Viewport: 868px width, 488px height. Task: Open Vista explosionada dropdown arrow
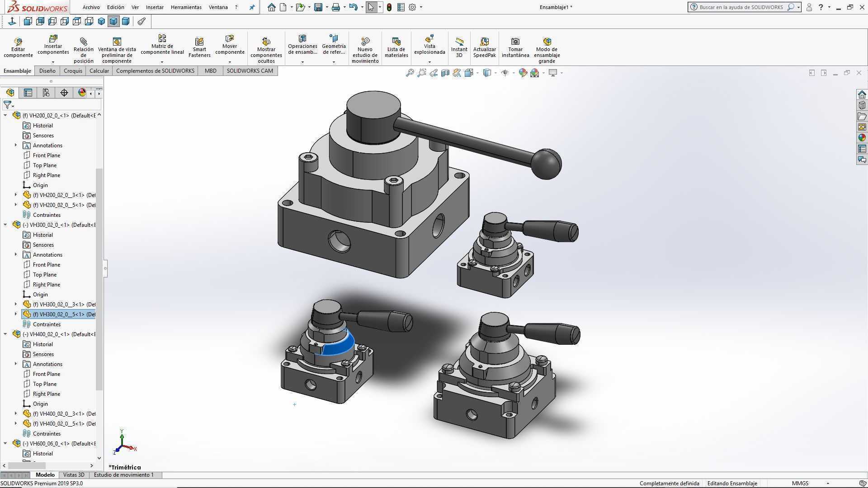point(429,62)
